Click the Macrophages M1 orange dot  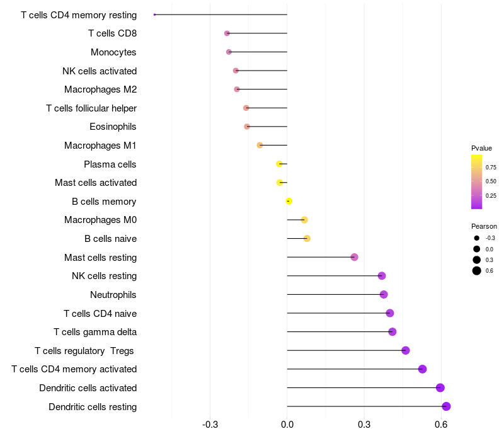tap(260, 146)
